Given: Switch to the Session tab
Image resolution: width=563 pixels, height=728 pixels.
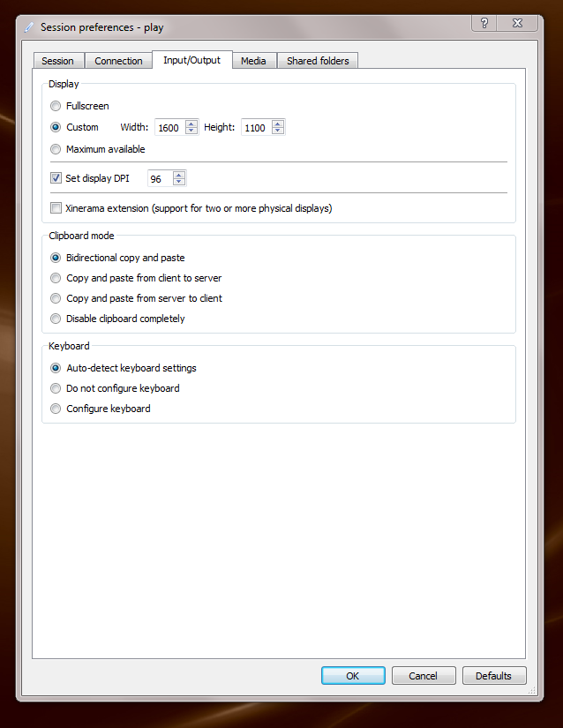Looking at the screenshot, I should pos(58,61).
